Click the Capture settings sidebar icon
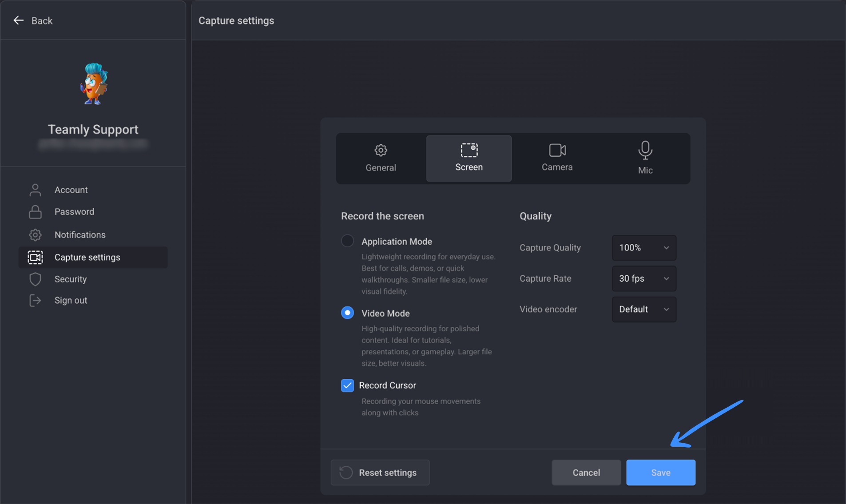 click(35, 257)
